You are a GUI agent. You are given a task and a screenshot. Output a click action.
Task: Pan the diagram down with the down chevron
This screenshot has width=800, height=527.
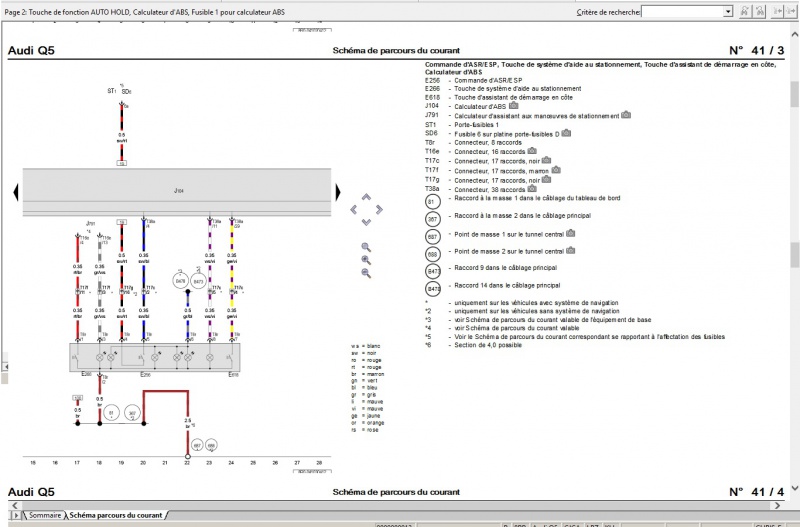click(x=366, y=222)
